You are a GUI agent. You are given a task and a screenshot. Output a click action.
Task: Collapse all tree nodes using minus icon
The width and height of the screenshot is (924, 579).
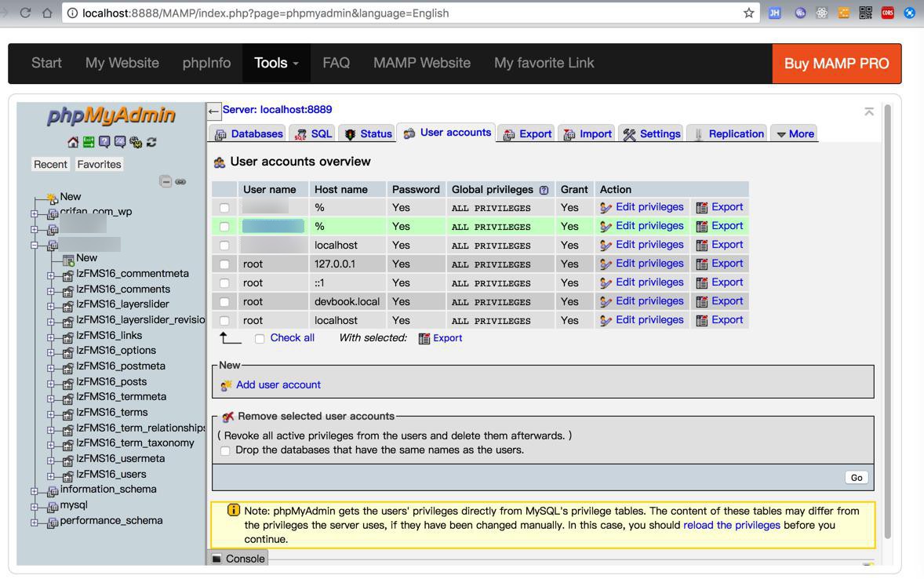click(x=166, y=181)
